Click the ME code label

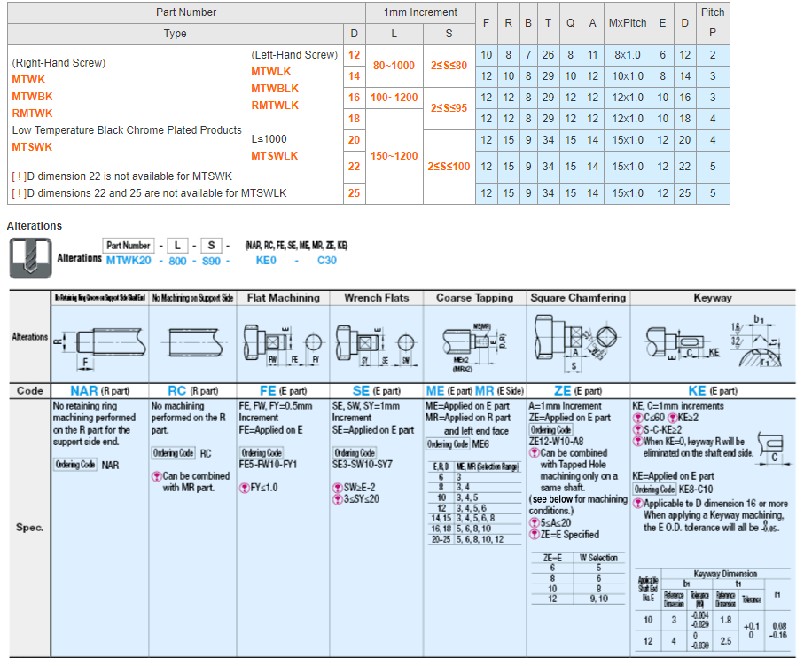[435, 391]
